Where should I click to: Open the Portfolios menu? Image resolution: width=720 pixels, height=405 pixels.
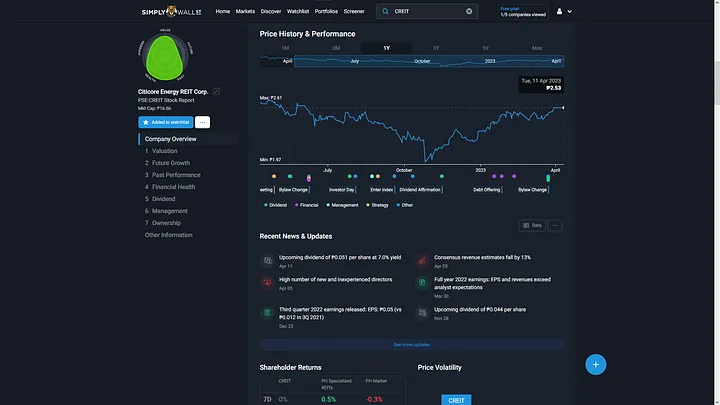pyautogui.click(x=326, y=11)
